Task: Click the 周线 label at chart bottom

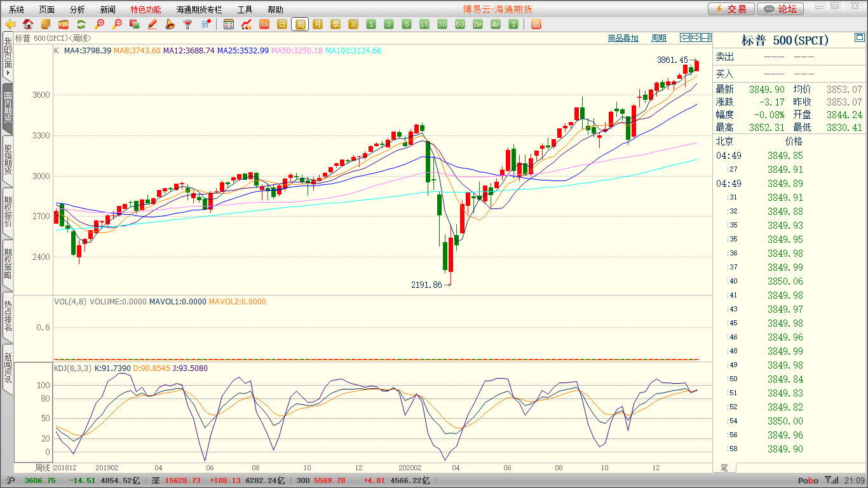Action: coord(42,467)
